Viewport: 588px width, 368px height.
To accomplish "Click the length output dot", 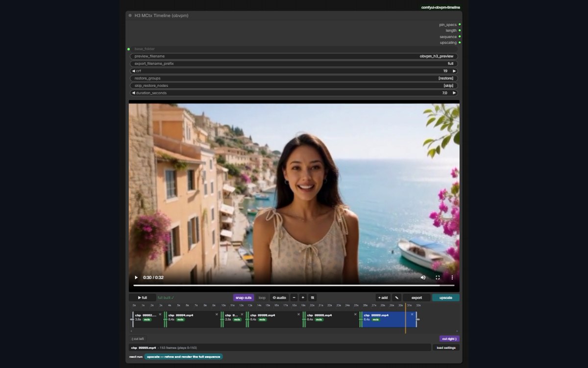I will point(460,30).
